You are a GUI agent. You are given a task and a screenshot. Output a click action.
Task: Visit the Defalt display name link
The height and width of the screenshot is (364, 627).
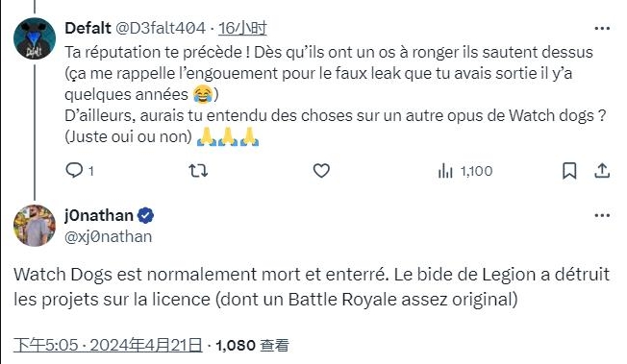click(88, 28)
